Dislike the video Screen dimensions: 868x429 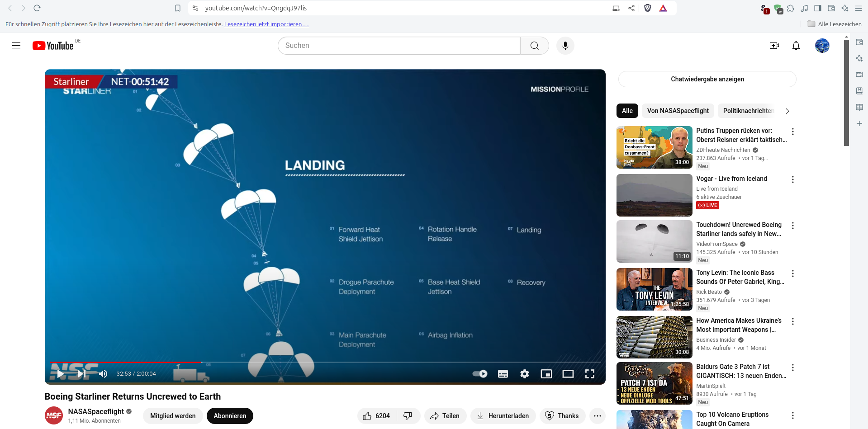[408, 416]
